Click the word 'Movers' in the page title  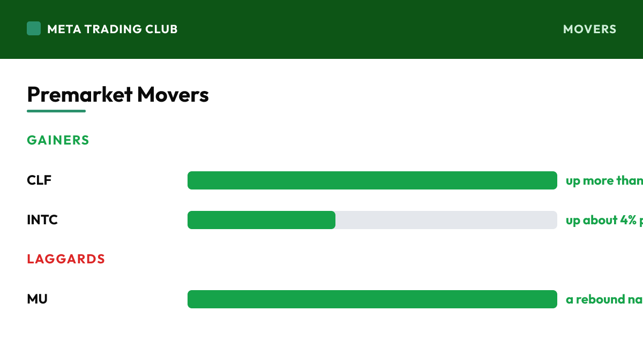173,95
